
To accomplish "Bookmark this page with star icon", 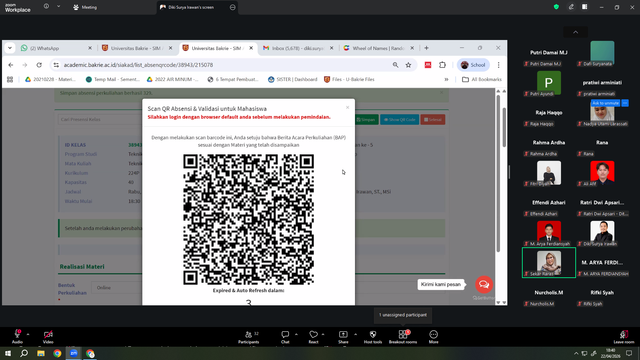I will (x=408, y=65).
